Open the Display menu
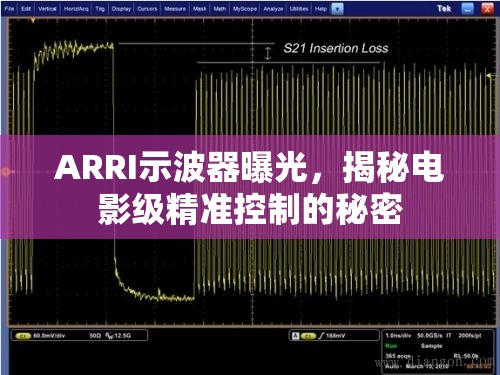Viewport: 500px width, 375px height. (121, 9)
